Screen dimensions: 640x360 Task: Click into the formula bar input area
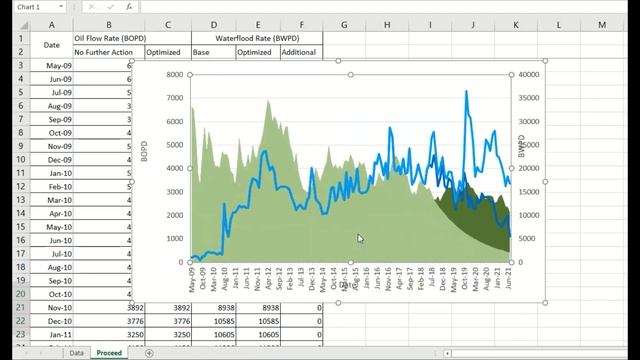click(383, 7)
